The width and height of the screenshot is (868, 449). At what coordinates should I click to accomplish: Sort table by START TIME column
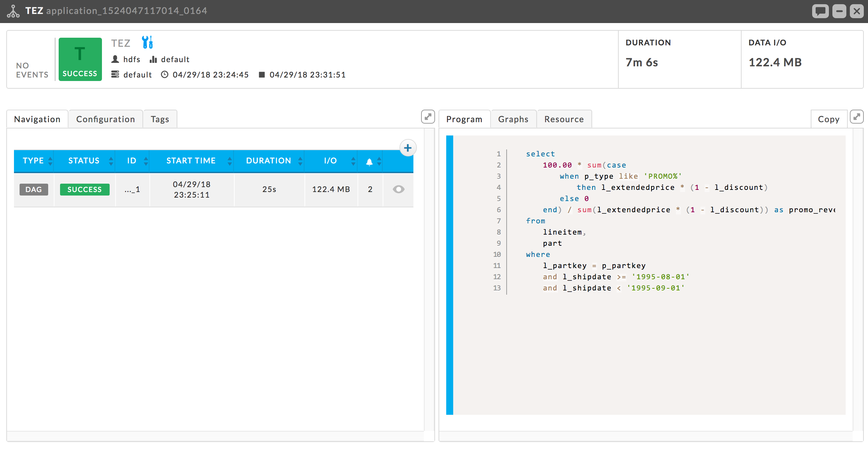(191, 161)
